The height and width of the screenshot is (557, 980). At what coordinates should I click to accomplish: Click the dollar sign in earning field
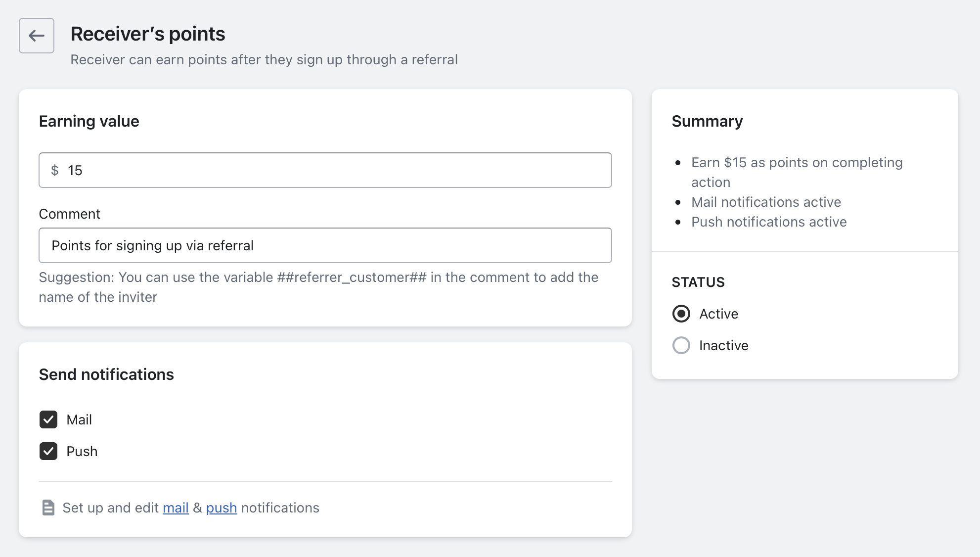[x=55, y=171]
